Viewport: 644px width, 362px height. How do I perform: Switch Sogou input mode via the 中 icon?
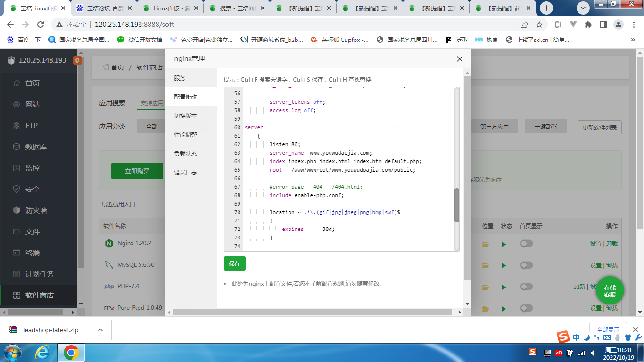[x=576, y=337]
